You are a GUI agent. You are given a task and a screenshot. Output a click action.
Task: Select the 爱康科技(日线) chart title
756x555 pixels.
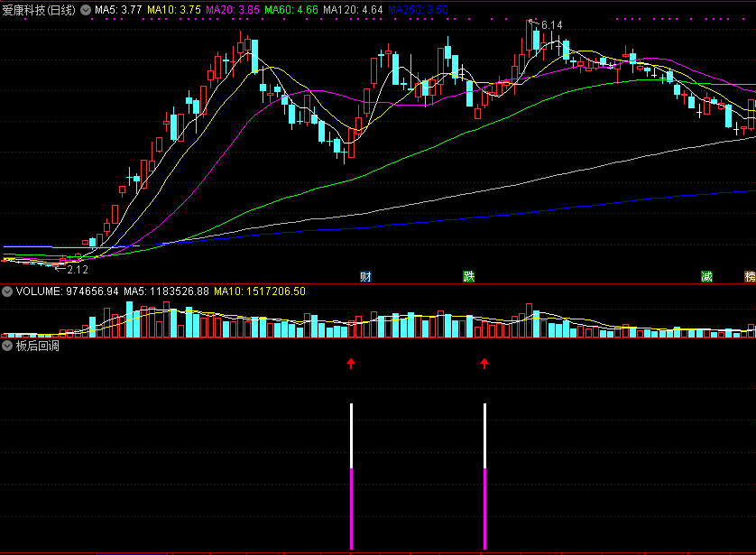[39, 10]
